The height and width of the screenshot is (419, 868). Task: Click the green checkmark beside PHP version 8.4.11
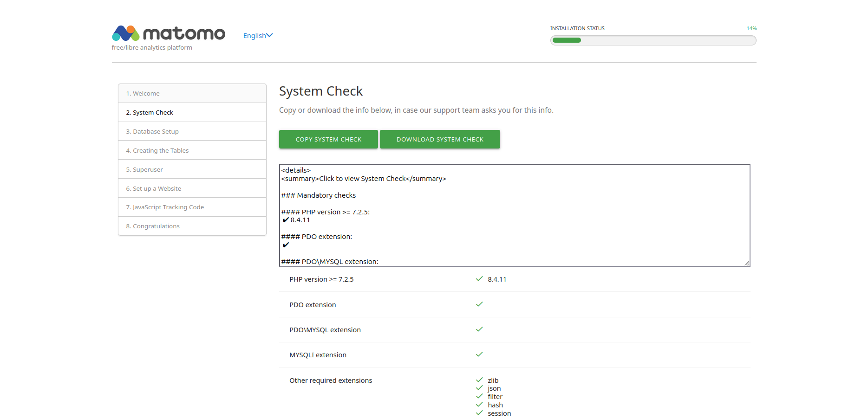tap(479, 279)
